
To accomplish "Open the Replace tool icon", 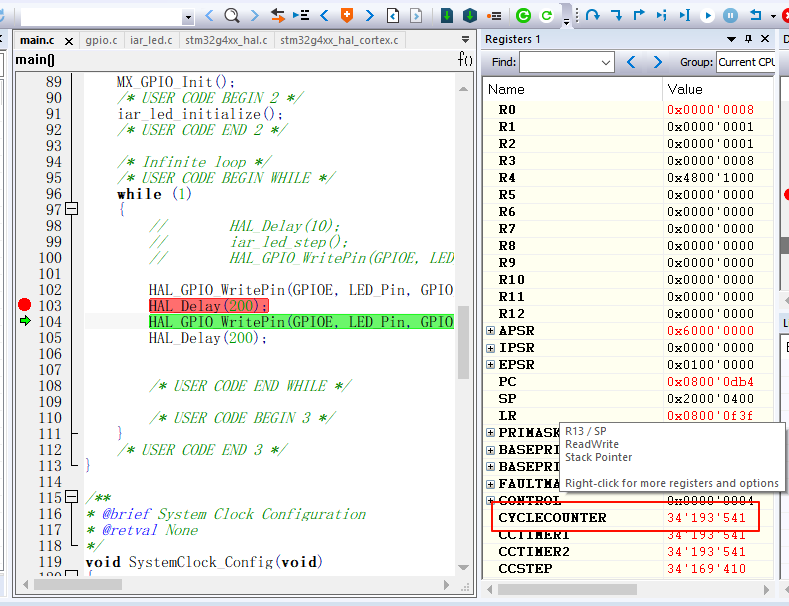I will point(277,16).
